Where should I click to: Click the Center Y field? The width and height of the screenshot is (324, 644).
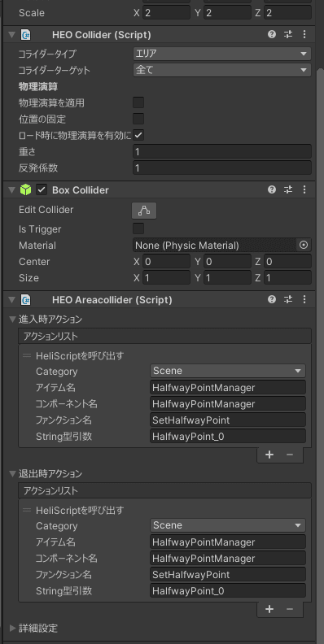tap(227, 262)
